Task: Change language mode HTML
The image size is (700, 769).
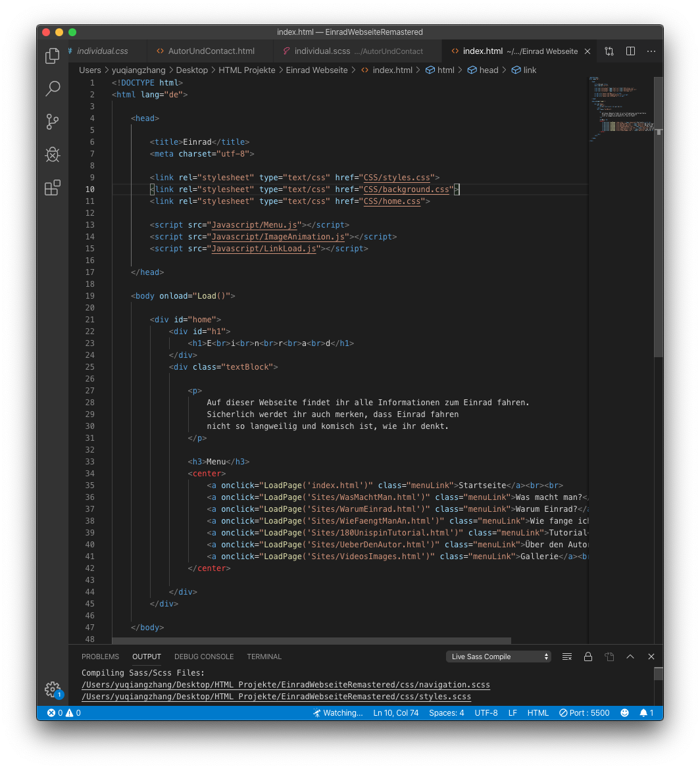Action: point(537,713)
